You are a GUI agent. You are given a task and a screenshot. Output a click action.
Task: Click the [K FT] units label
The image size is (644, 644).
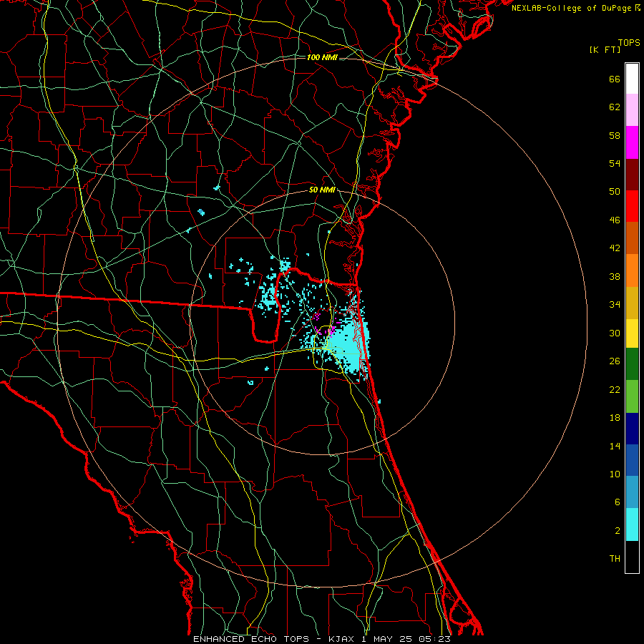[605, 49]
